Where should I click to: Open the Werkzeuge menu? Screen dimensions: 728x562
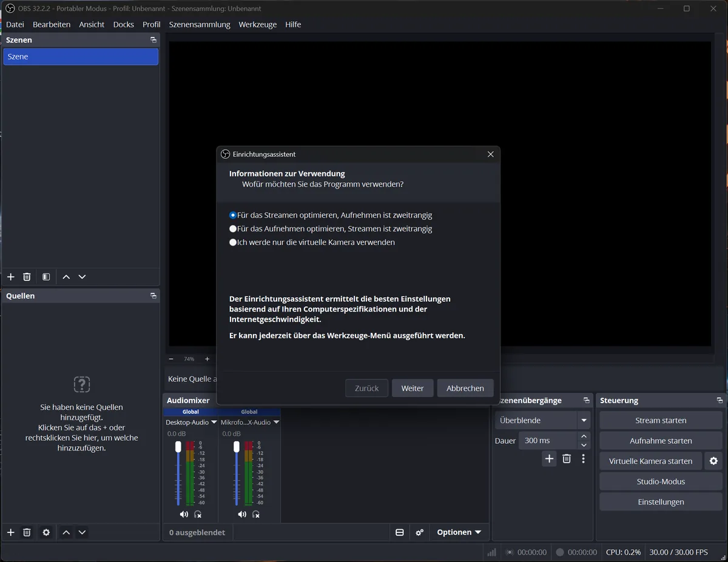tap(258, 24)
